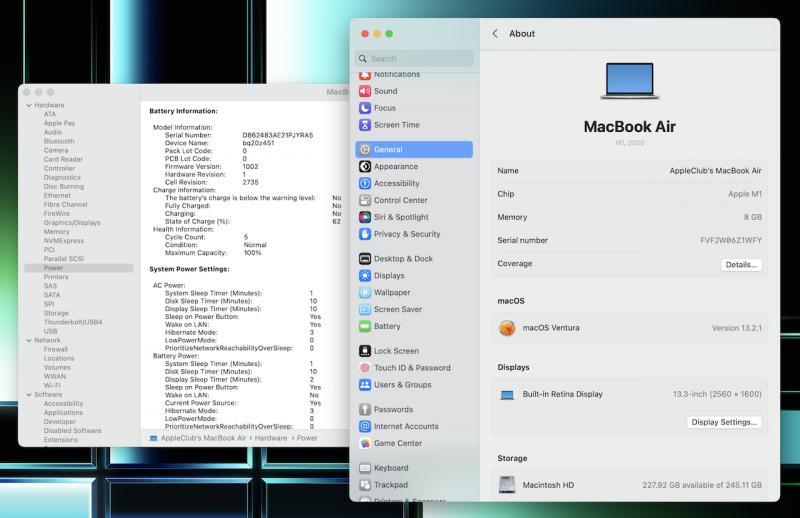The width and height of the screenshot is (800, 518).
Task: Open Passwords key icon
Action: [365, 409]
